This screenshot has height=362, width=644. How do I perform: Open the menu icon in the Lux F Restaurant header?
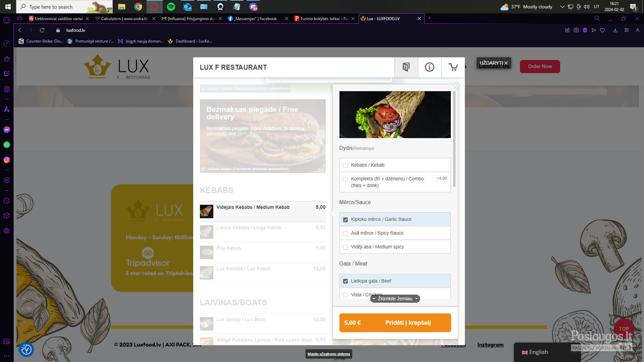pyautogui.click(x=406, y=67)
